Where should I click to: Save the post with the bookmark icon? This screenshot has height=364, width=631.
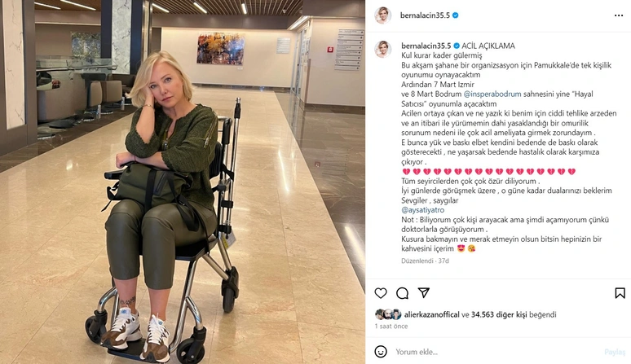point(620,293)
